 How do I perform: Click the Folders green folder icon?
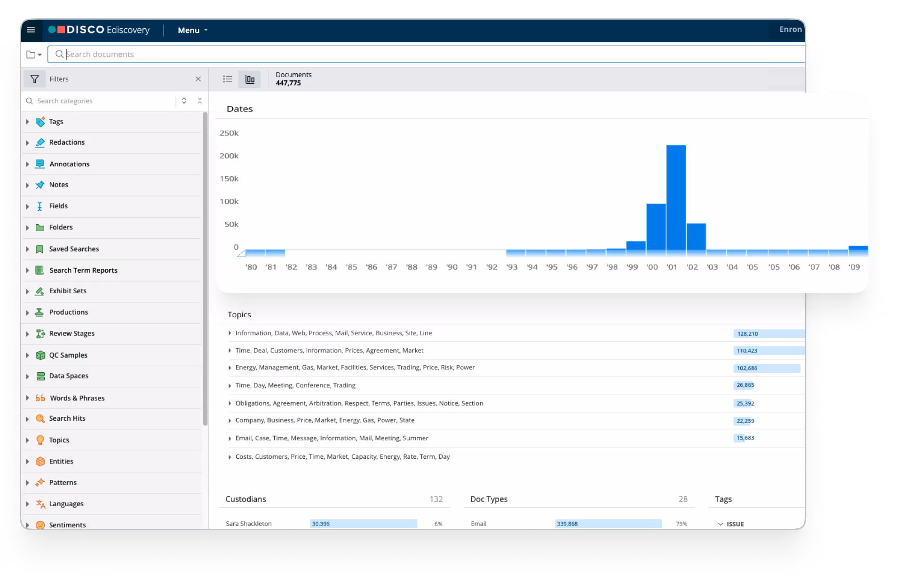pos(40,227)
